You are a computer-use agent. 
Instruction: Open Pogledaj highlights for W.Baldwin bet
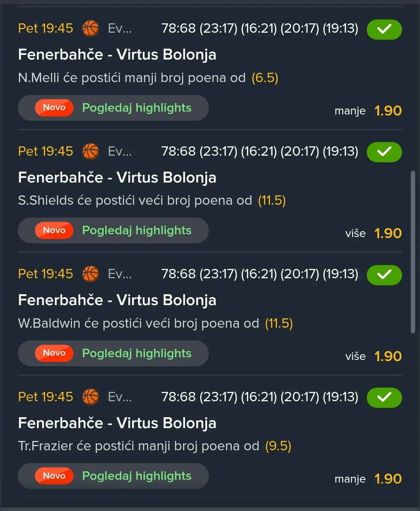click(x=113, y=353)
